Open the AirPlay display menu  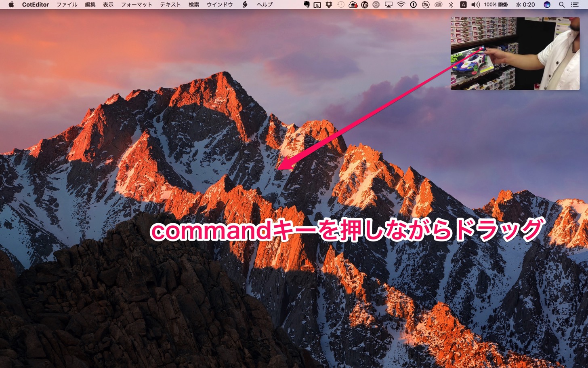[388, 5]
